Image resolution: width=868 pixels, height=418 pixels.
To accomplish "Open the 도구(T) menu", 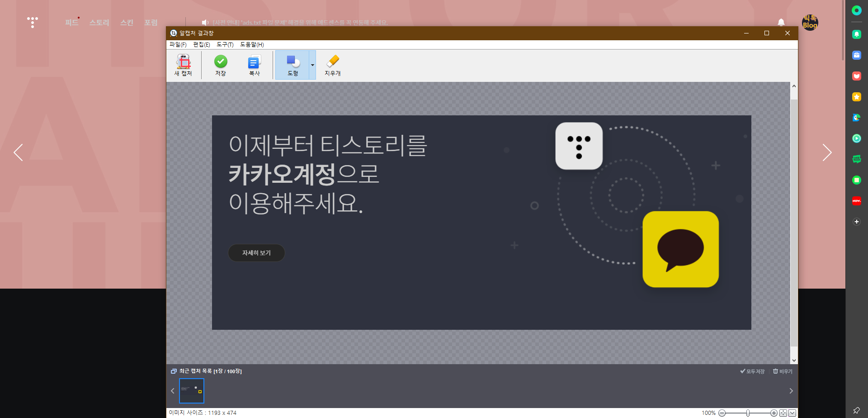I will tap(225, 44).
